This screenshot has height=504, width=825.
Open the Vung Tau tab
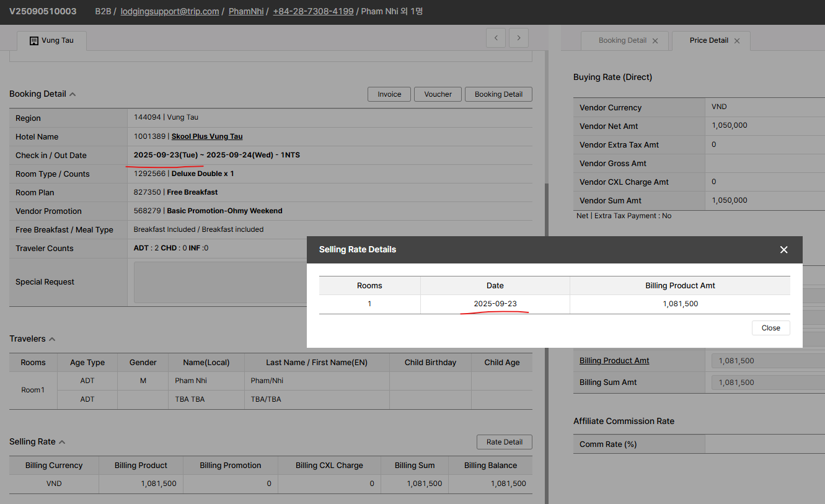tap(57, 41)
